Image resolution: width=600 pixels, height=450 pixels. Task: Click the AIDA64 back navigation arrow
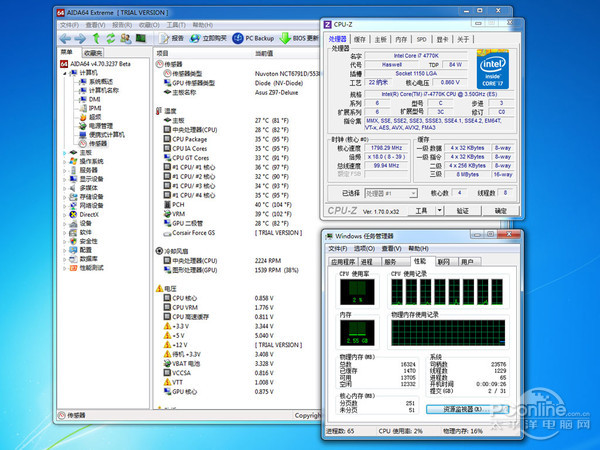coord(67,38)
